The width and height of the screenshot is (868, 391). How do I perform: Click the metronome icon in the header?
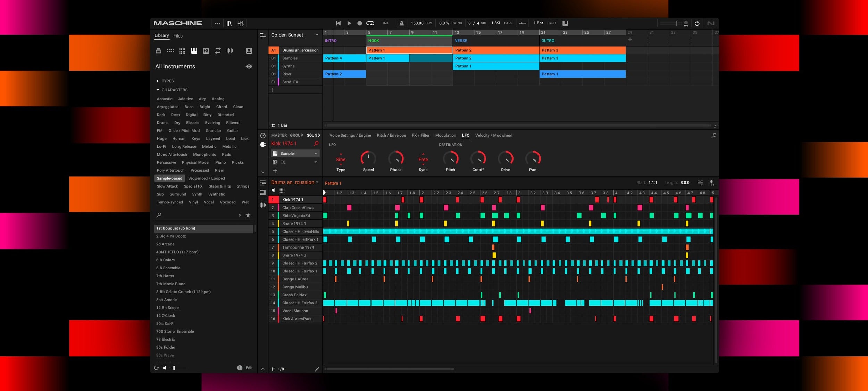click(401, 23)
